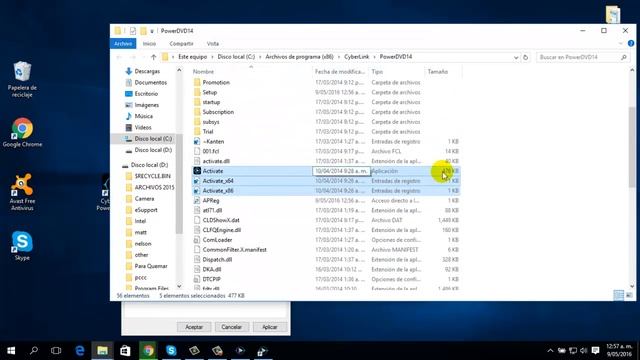Select Vídeos in navigation pane
This screenshot has height=360, width=640.
pos(143,127)
